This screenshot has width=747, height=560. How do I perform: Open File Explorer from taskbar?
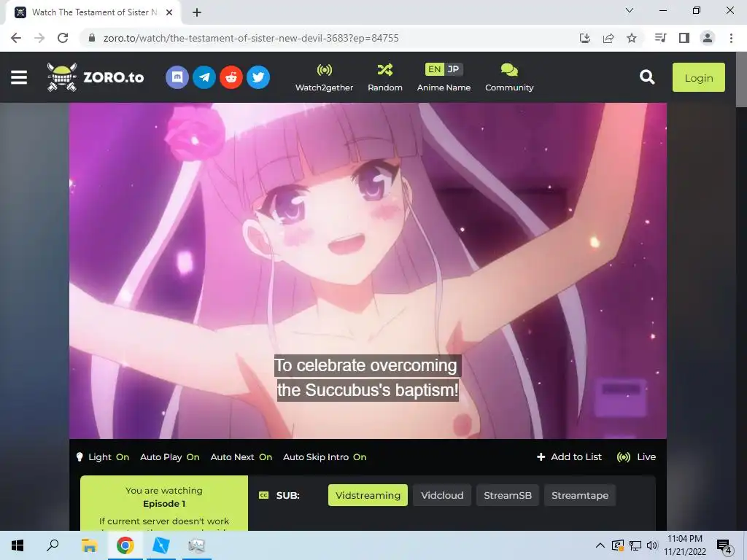pos(89,545)
